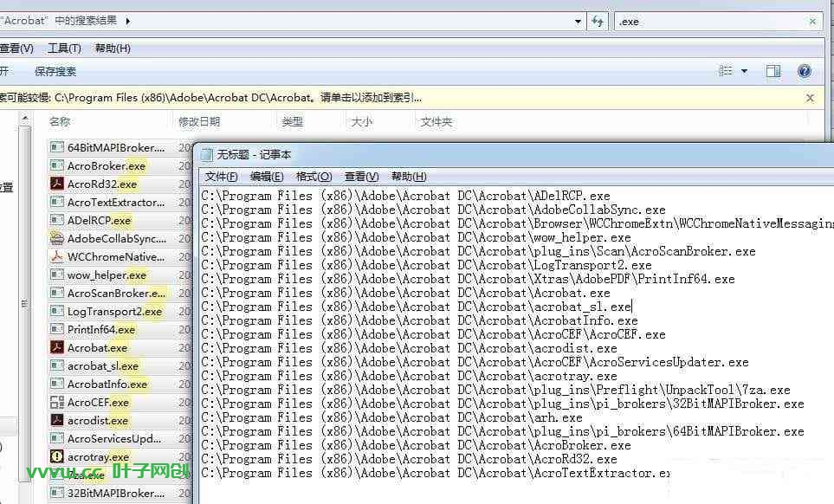Image resolution: width=834 pixels, height=504 pixels.
Task: Select AcroCEF.exe file icon
Action: point(56,402)
